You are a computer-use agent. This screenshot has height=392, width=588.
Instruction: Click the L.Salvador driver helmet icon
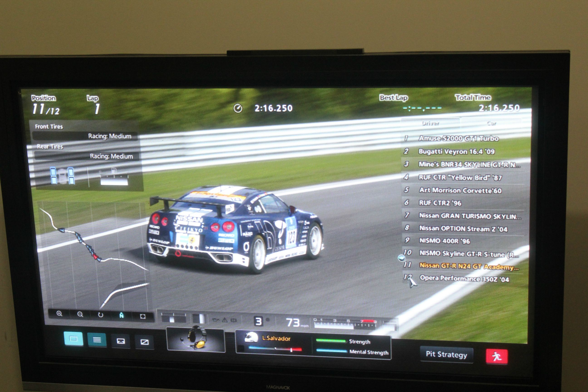tap(251, 338)
